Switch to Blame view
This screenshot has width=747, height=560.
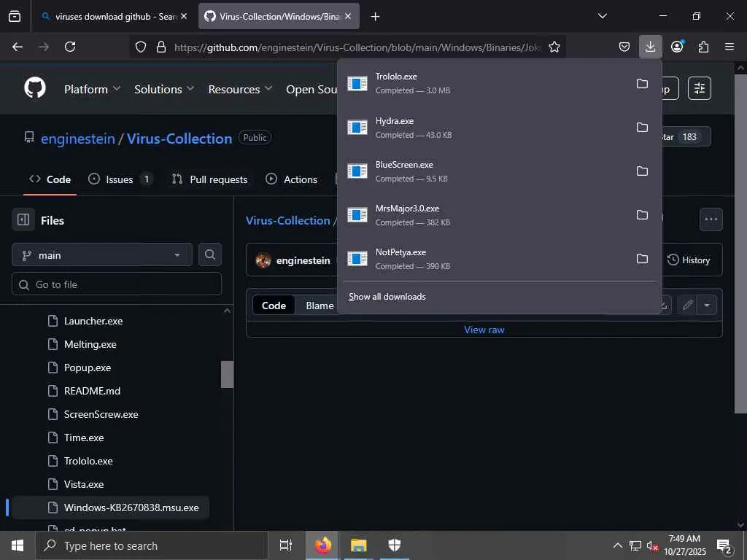(x=320, y=306)
